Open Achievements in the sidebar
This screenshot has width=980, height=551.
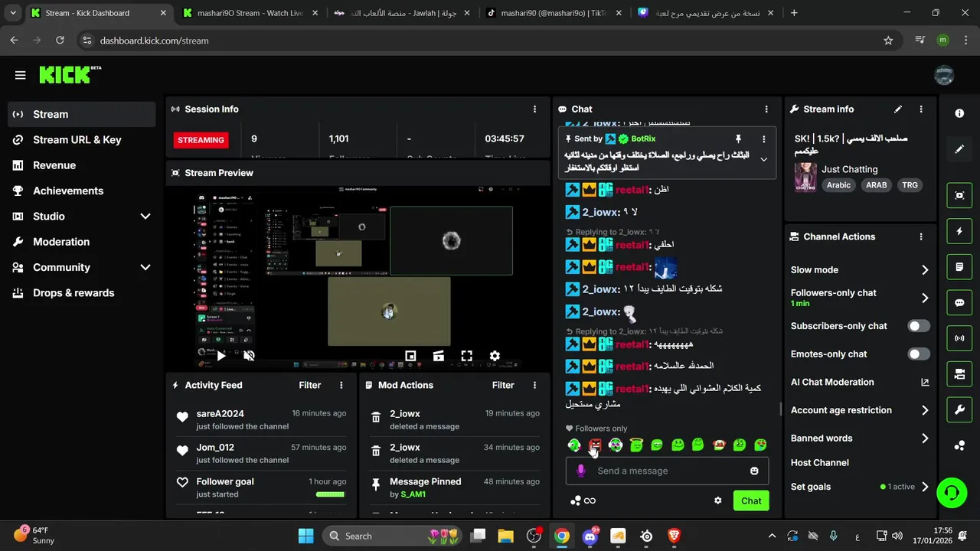82,191
